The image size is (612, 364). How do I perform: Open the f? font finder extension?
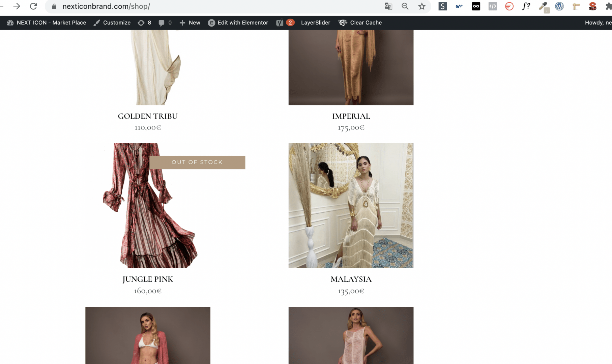[526, 6]
